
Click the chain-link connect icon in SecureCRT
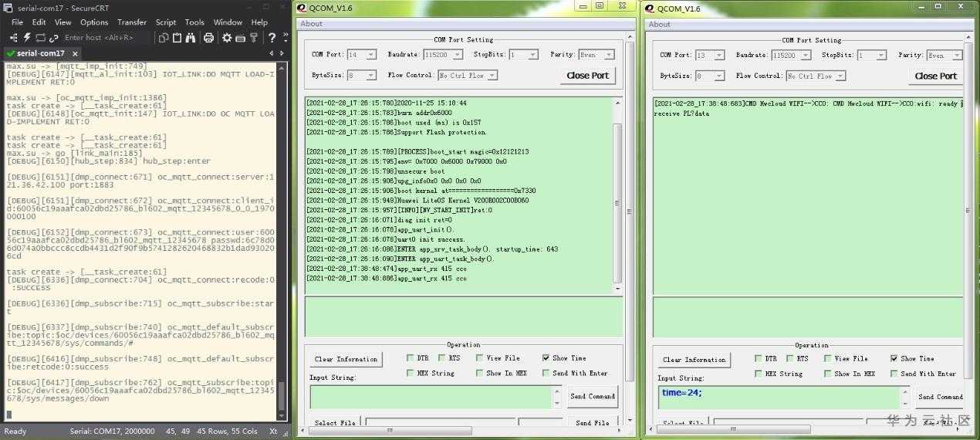tap(53, 37)
